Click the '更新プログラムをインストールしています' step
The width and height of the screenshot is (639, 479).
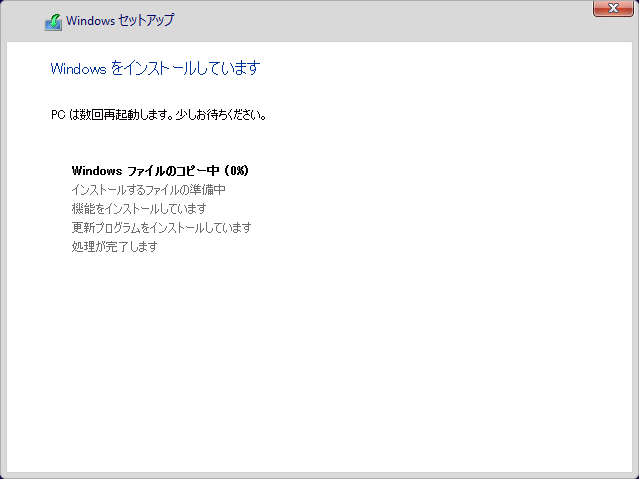(x=161, y=227)
